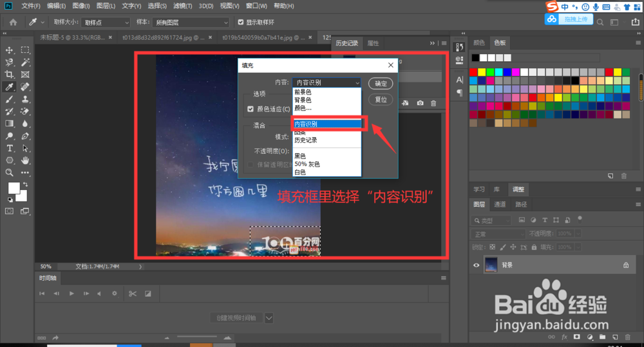Select the Rectangular Marquee tool

25,50
